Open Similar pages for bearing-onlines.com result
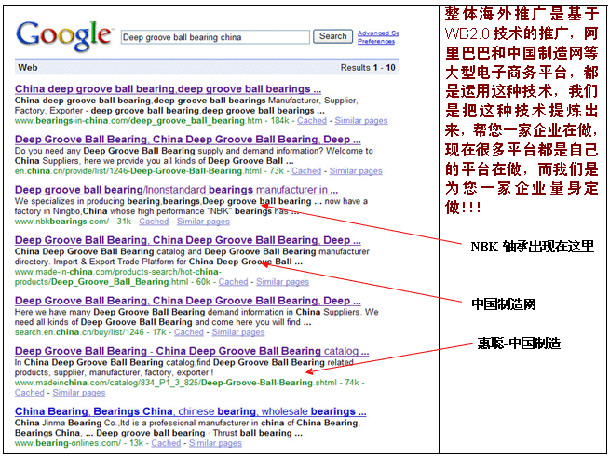The image size is (610, 458). click(x=216, y=443)
